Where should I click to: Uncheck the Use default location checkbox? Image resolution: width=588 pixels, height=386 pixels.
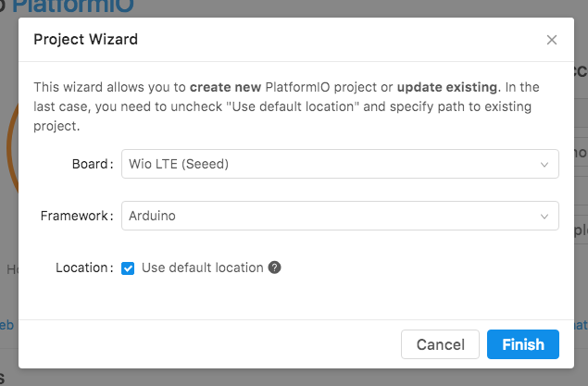click(129, 268)
